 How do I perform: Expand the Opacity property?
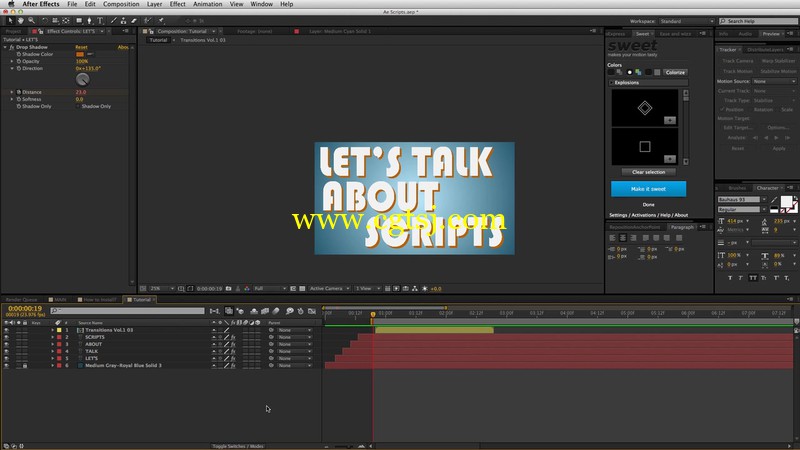[x=12, y=61]
